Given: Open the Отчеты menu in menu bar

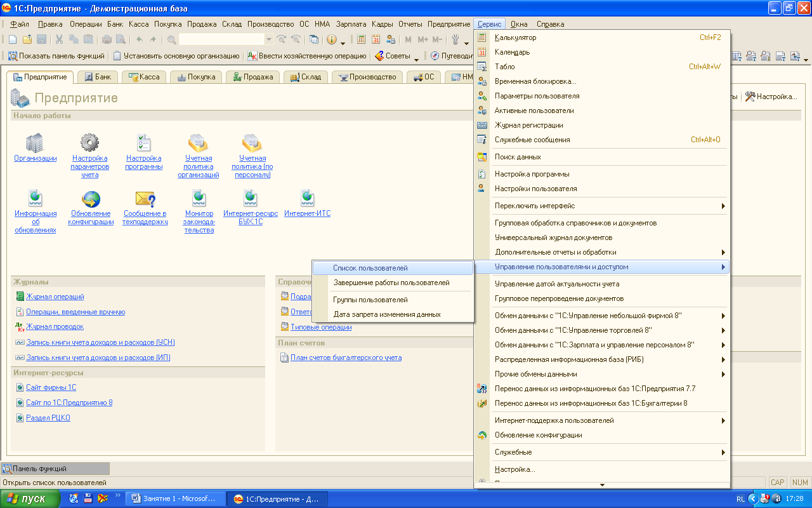Looking at the screenshot, I should point(410,24).
